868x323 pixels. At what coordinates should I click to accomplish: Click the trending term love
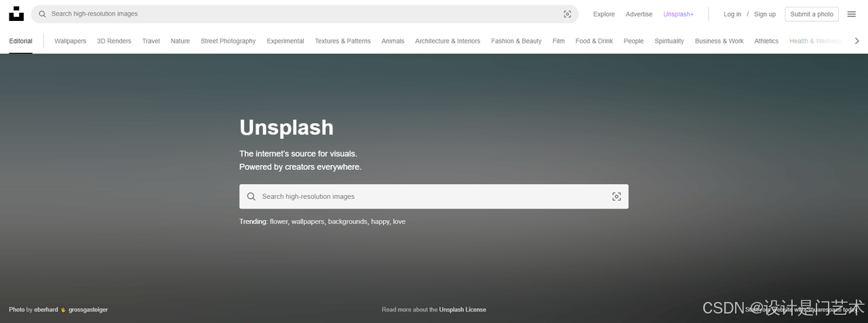399,221
